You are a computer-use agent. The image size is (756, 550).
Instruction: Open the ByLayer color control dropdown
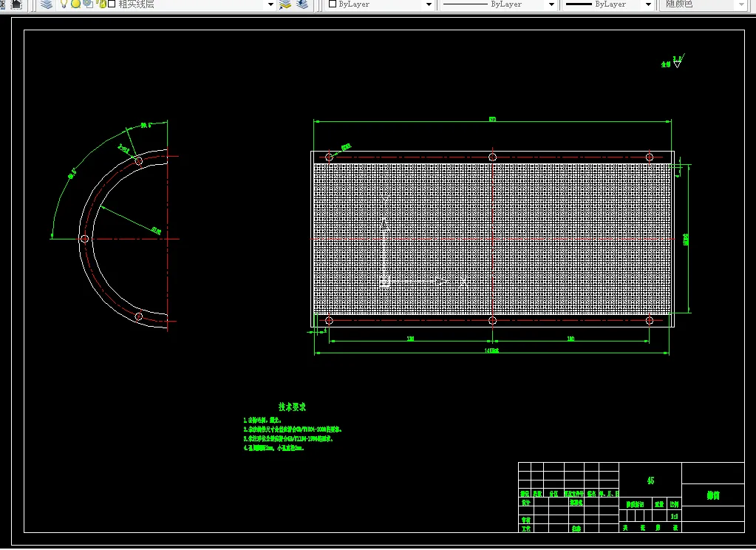click(429, 4)
